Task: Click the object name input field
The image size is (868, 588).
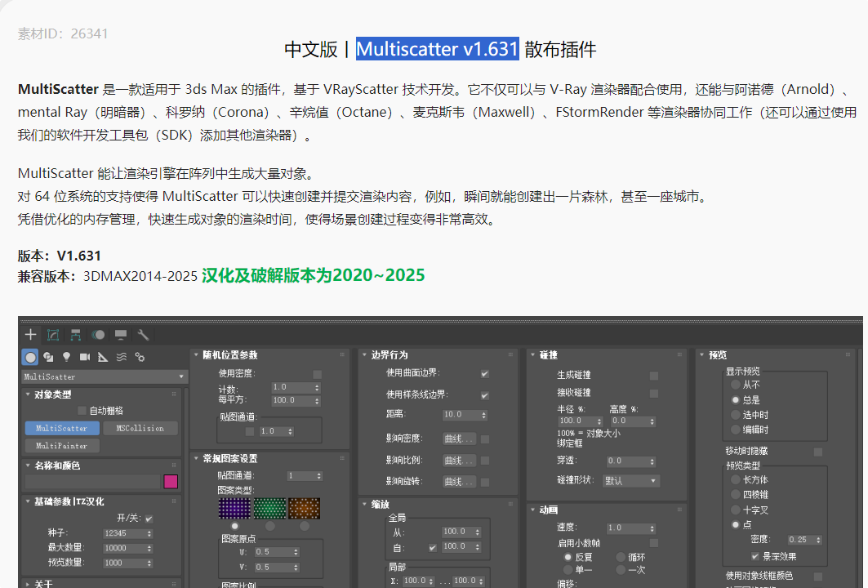Action: 92,482
